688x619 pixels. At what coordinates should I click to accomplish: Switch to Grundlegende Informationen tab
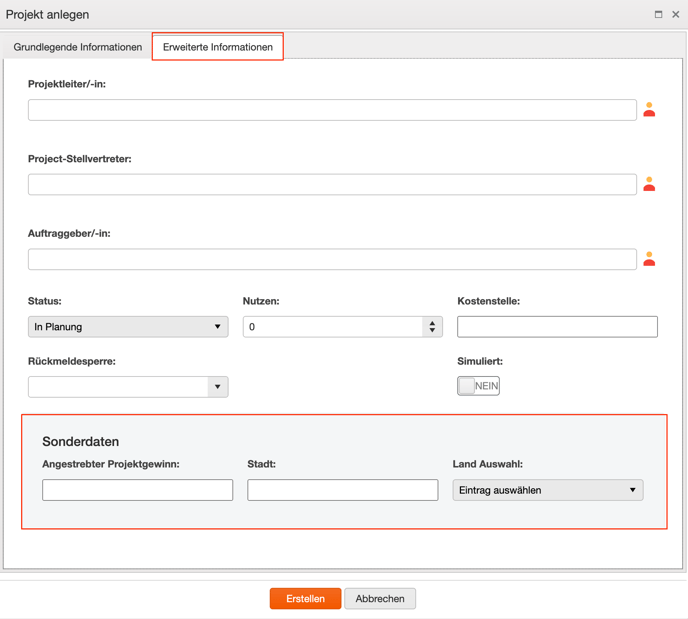click(x=78, y=47)
